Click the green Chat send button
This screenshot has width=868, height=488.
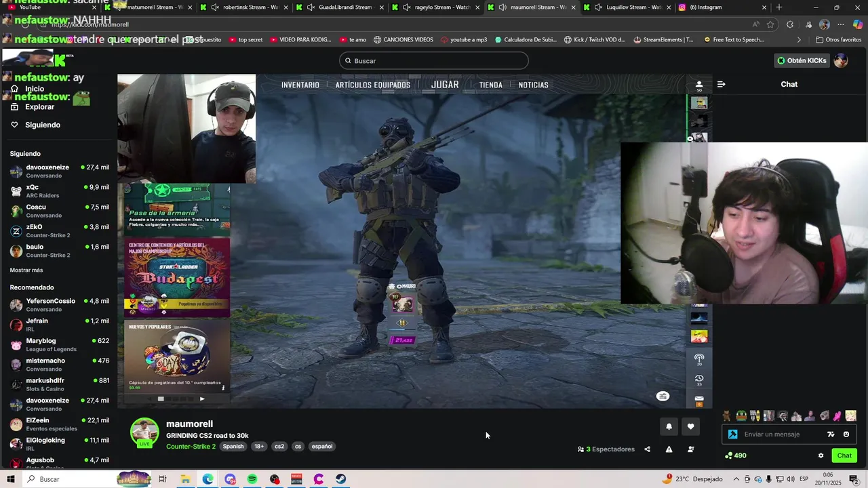844,455
